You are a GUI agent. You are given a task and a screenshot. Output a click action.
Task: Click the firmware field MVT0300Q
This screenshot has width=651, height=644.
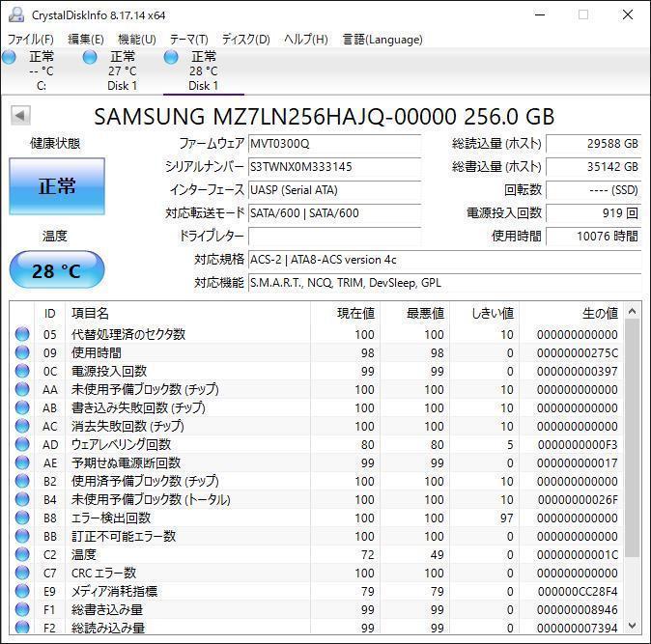(334, 144)
